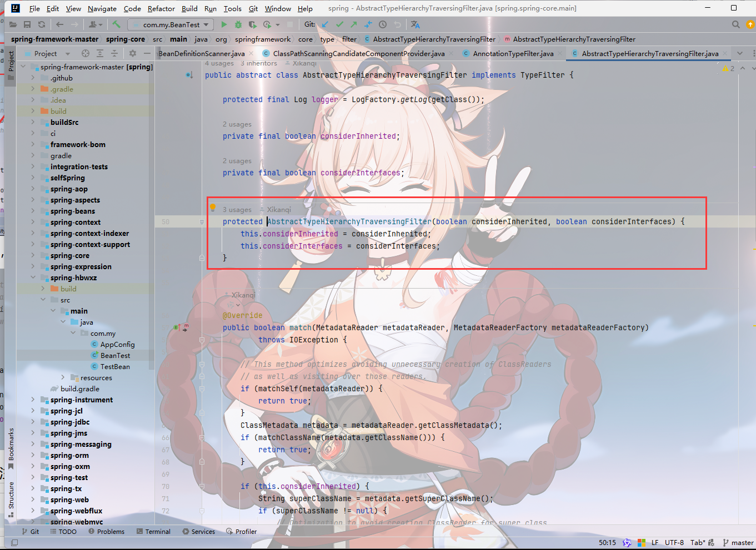Click the lightbulb intention icon
This screenshot has height=550, width=756.
tap(212, 208)
